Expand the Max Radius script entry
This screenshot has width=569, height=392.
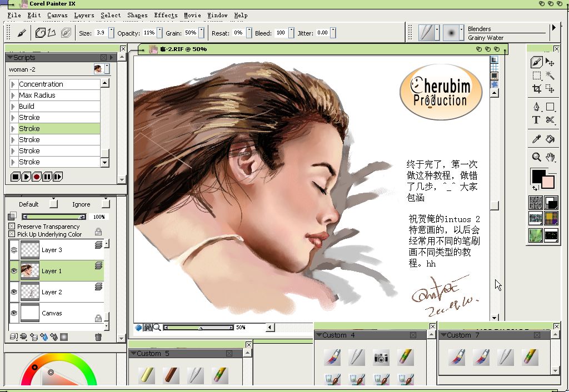pos(13,96)
